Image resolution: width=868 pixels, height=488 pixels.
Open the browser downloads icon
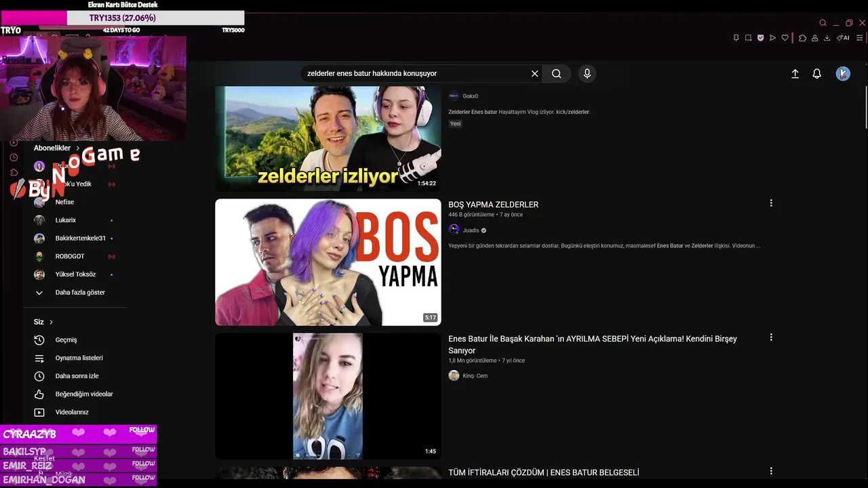pos(827,38)
